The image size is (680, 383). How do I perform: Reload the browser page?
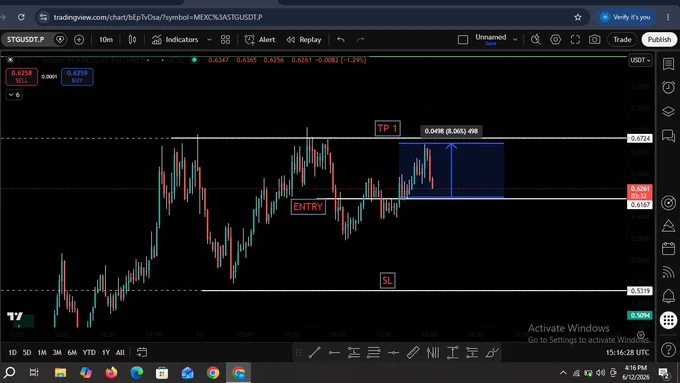pyautogui.click(x=21, y=17)
